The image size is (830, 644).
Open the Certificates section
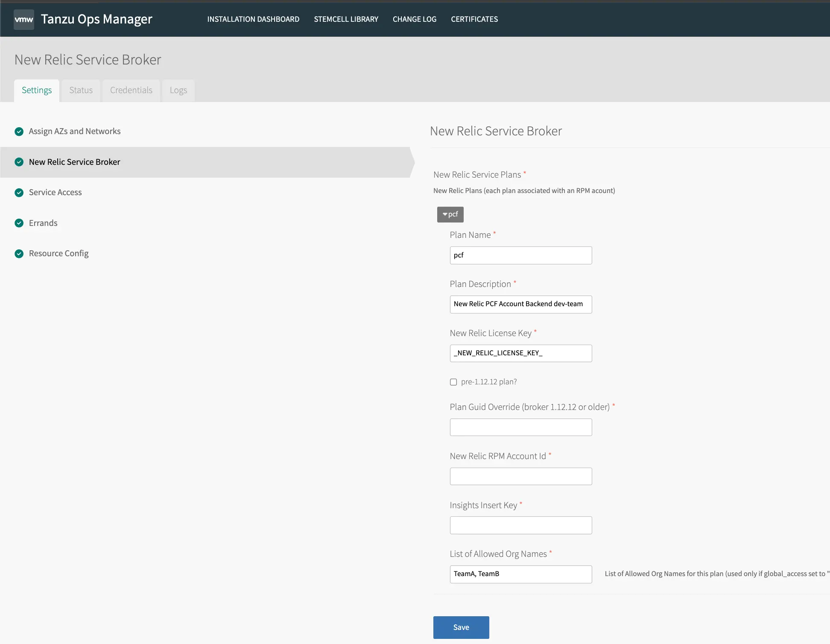[474, 19]
